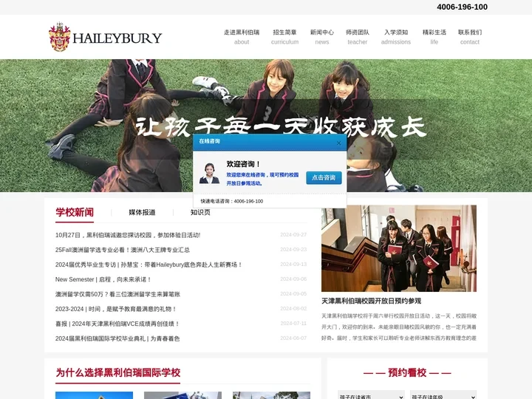Open news '25Fall澳洲留学选专业必看'
The image size is (532, 399).
[x=123, y=250]
